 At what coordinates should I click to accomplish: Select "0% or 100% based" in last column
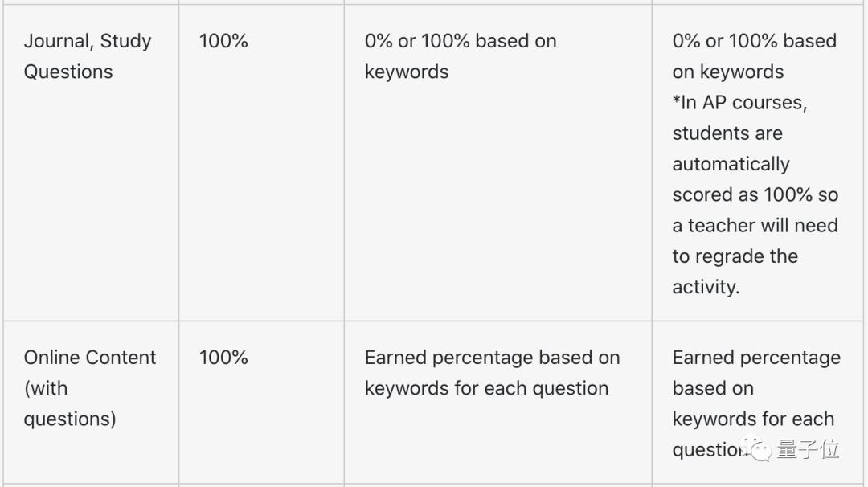pyautogui.click(x=754, y=41)
